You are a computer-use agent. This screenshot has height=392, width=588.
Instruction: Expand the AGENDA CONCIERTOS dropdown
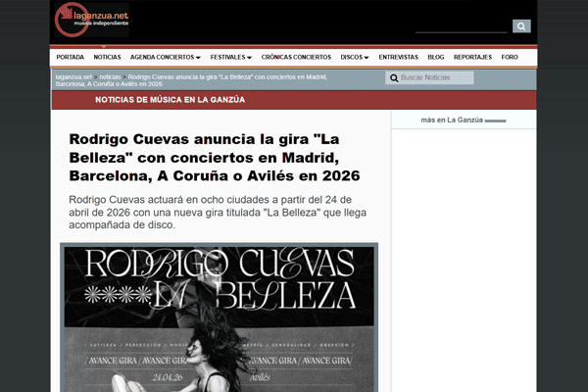coord(166,57)
